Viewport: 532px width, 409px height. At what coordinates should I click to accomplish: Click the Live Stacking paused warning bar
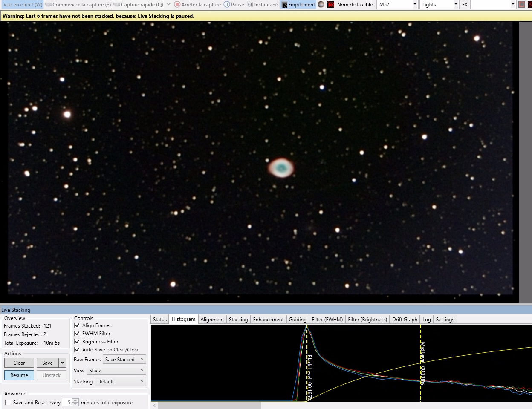tap(266, 16)
